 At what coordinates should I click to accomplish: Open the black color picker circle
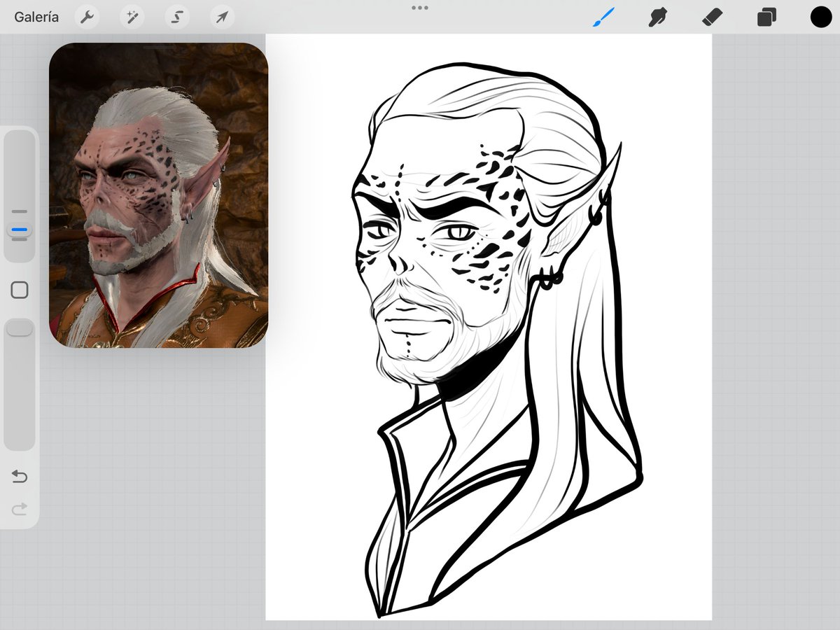coord(821,17)
